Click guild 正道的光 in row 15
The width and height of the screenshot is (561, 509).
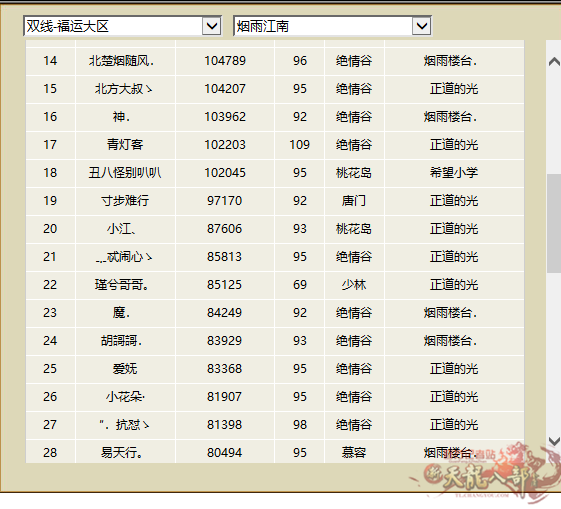(x=454, y=89)
